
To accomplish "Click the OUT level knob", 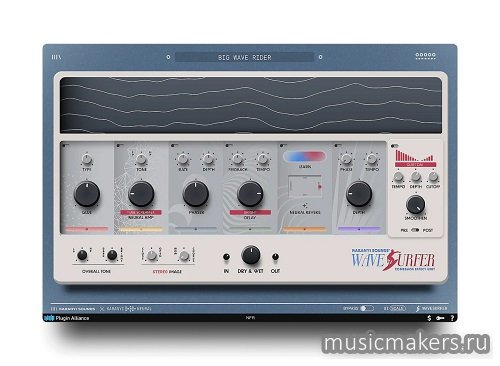I will coord(275,257).
